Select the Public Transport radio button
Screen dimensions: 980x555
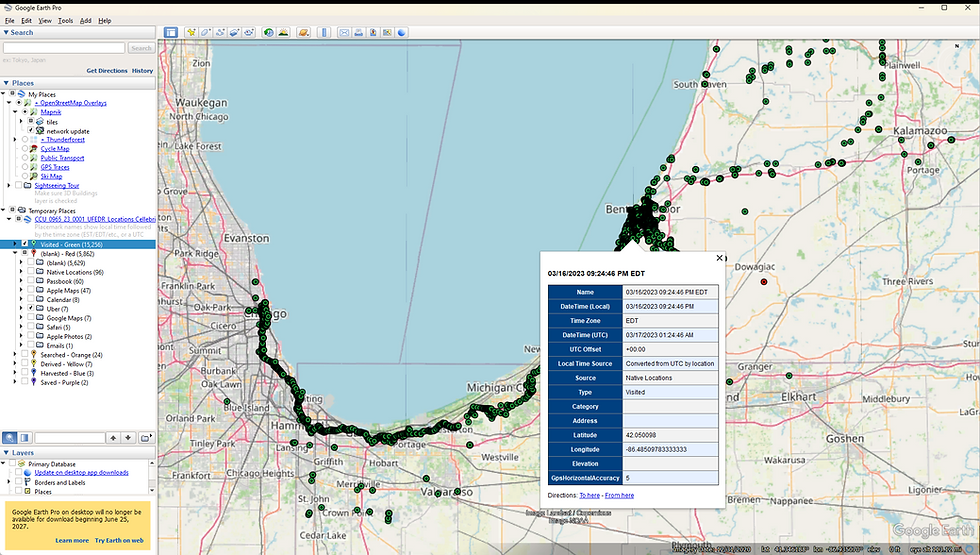point(25,158)
